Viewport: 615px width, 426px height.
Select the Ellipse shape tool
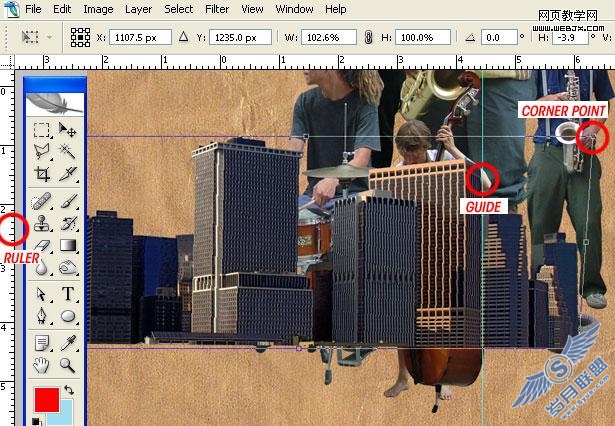click(68, 316)
